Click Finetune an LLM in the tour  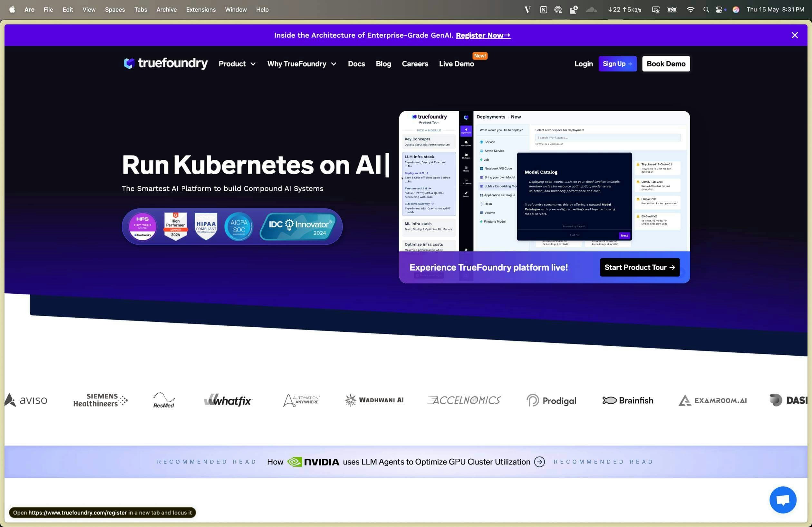[418, 188]
